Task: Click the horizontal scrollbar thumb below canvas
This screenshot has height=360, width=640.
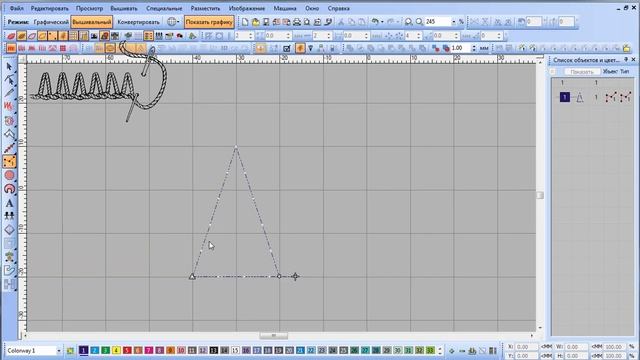Action: pyautogui.click(x=273, y=336)
